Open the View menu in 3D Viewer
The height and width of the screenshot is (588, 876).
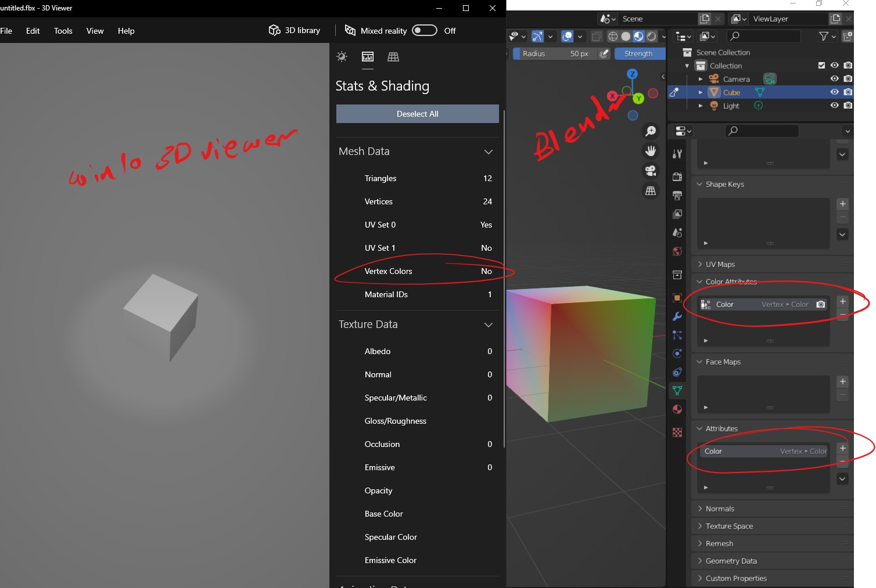point(95,31)
